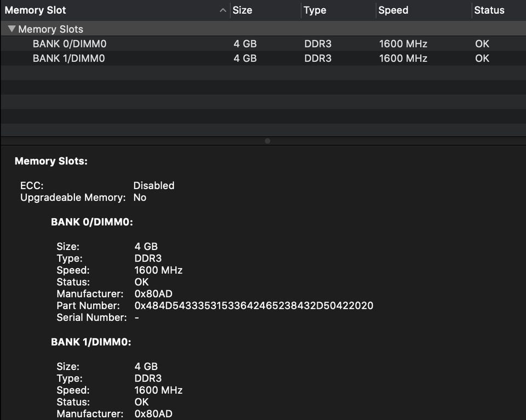Click the split pane divider handle dot

tap(267, 141)
